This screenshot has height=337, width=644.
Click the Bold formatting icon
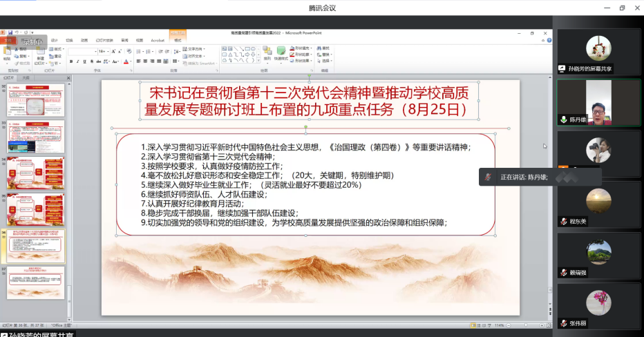pos(71,61)
